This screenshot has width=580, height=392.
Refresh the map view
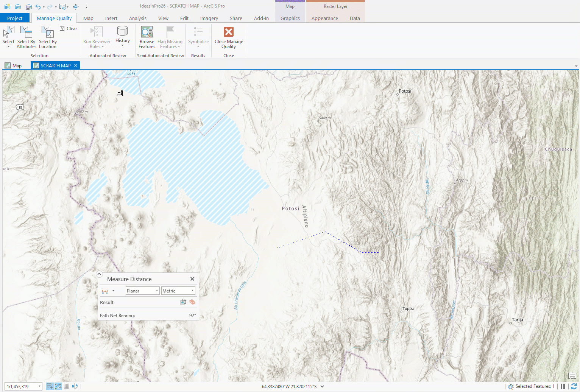[x=574, y=386]
